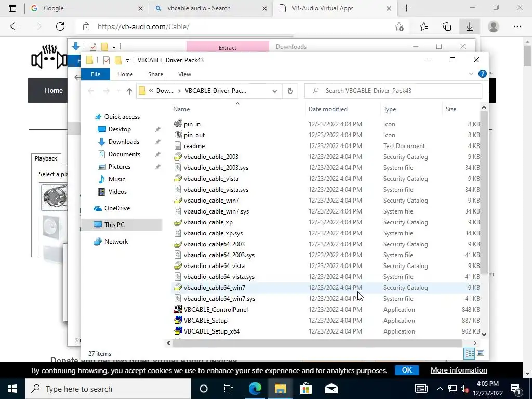Sort files by the Name column header
Screen dimensions: 532x399
point(181,109)
